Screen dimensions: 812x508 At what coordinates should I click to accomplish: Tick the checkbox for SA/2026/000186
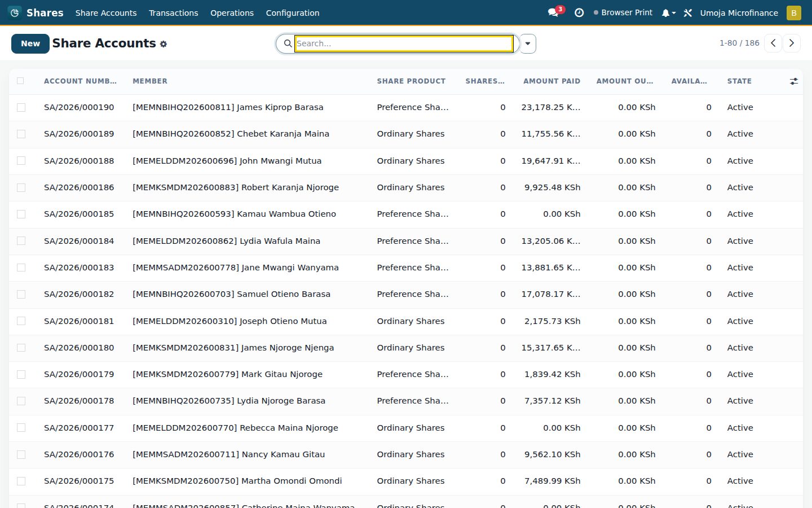pyautogui.click(x=21, y=187)
